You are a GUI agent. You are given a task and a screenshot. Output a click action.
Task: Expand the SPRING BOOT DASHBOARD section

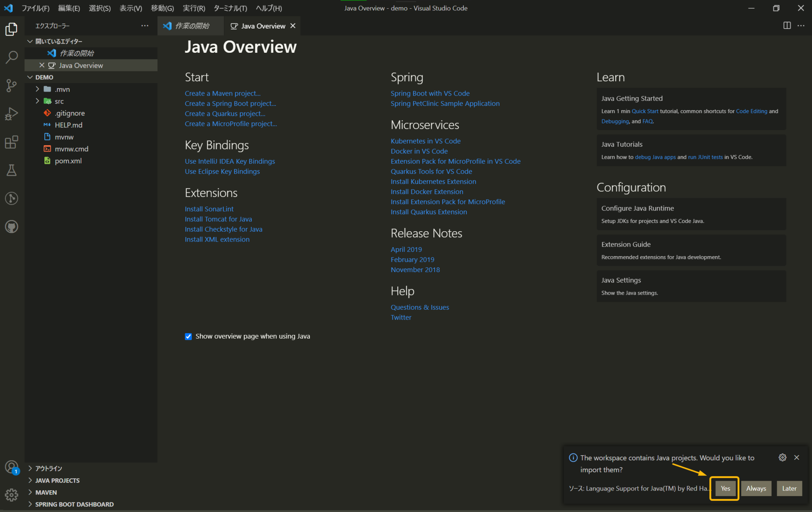coord(74,504)
